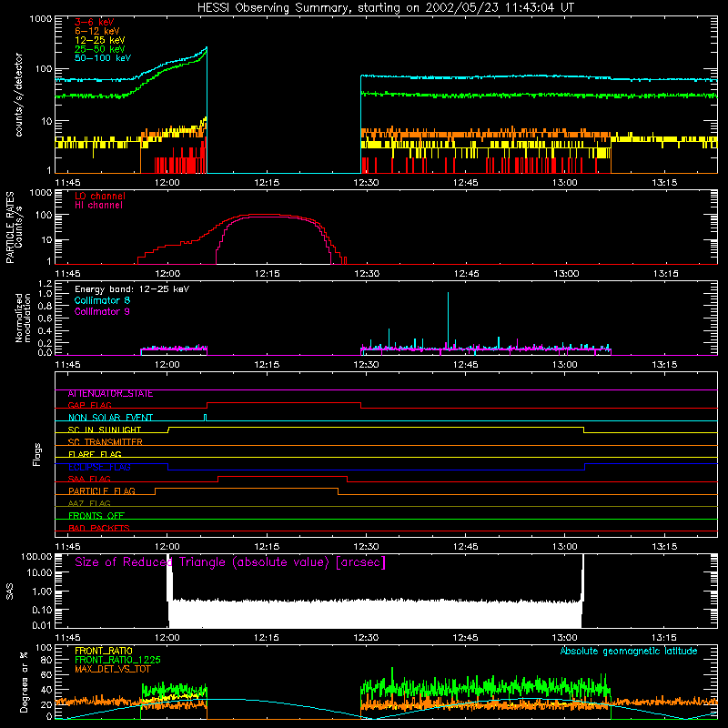Click the counts/s/detector axis label
Viewport: 728px width, 728px height.
[x=18, y=95]
